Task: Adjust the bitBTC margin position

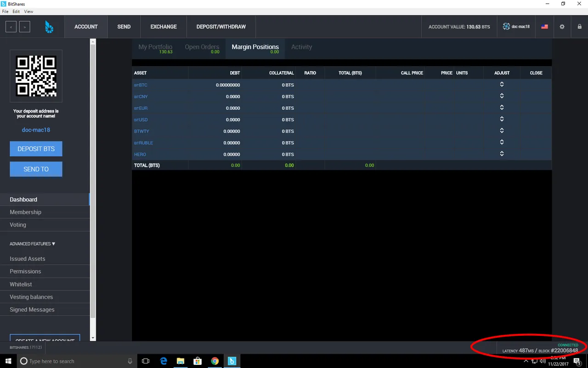Action: (502, 85)
